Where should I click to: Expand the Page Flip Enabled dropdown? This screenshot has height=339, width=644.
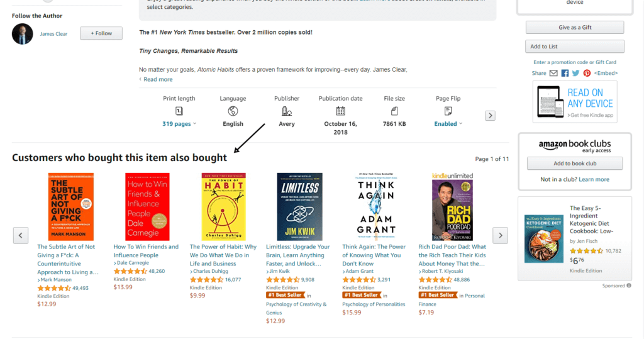(448, 124)
